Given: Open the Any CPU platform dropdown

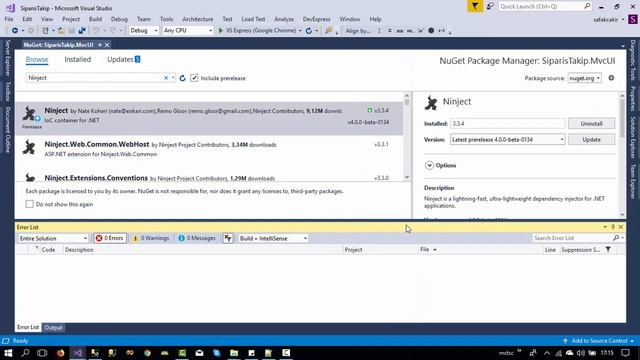Looking at the screenshot, I should 188,31.
